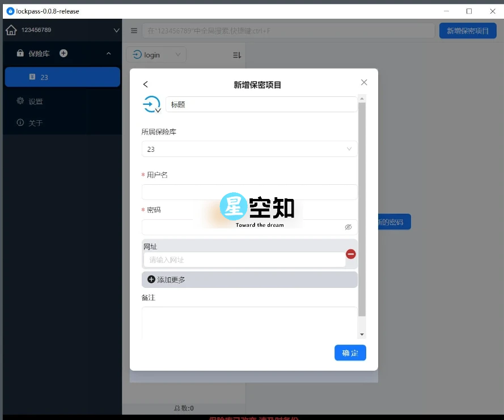The height and width of the screenshot is (420, 504).
Task: Click the lock icon beside 保险库
Action: click(20, 53)
